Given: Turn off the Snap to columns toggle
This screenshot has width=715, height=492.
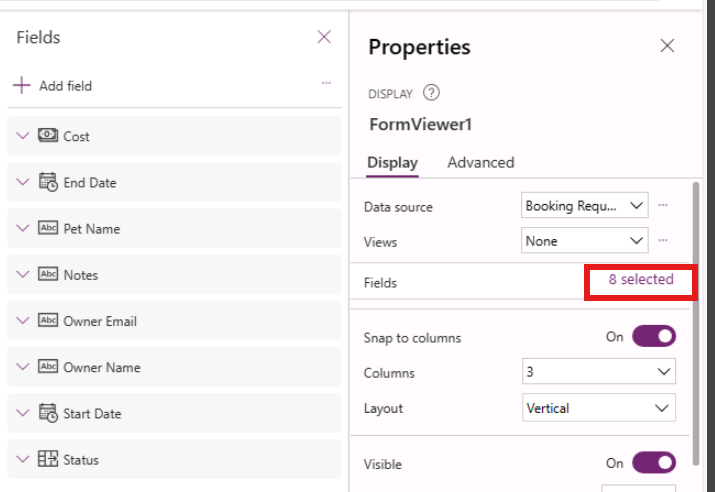Looking at the screenshot, I should click(653, 337).
